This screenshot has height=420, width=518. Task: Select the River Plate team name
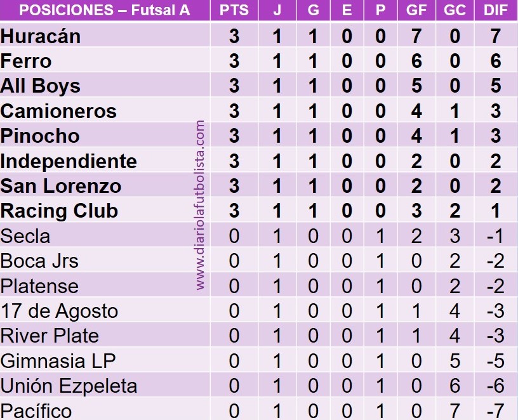[x=50, y=336]
